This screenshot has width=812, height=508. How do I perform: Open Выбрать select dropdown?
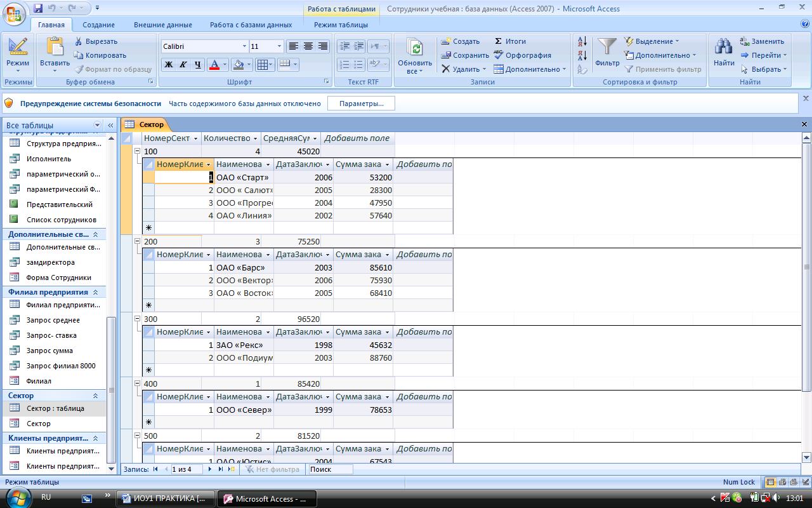pos(764,69)
